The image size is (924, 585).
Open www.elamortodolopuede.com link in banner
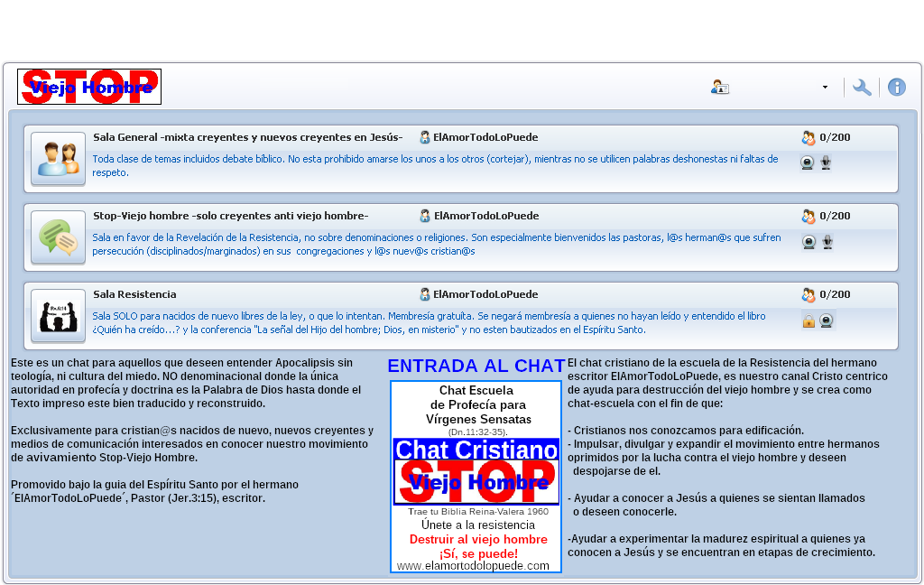coord(473,566)
